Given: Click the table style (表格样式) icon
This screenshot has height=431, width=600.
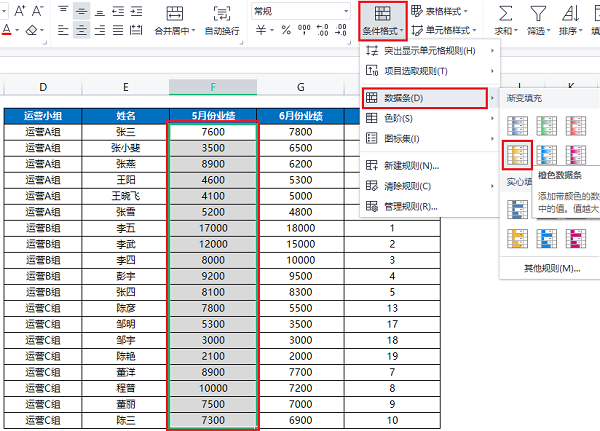Looking at the screenshot, I should coord(416,11).
